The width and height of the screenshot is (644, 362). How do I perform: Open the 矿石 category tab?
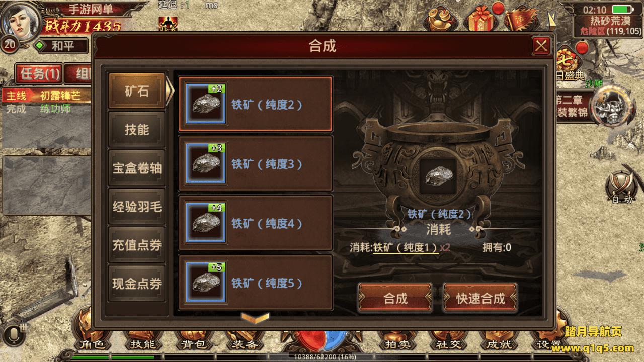137,91
